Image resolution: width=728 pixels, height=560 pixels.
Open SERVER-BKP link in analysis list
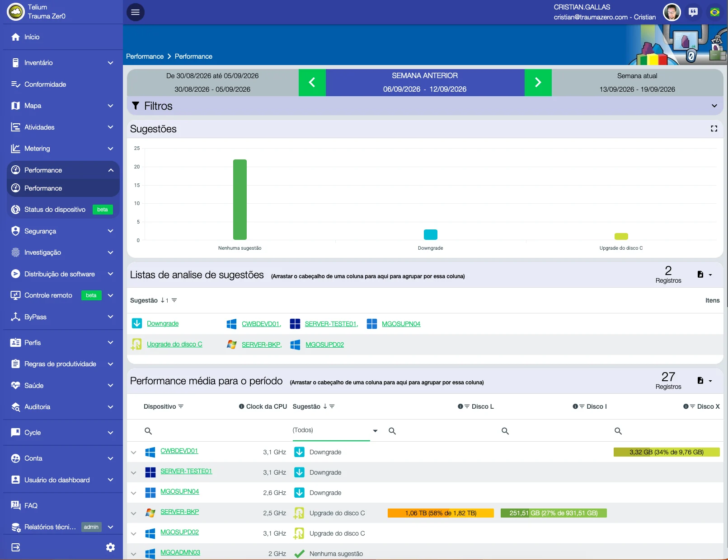(262, 345)
